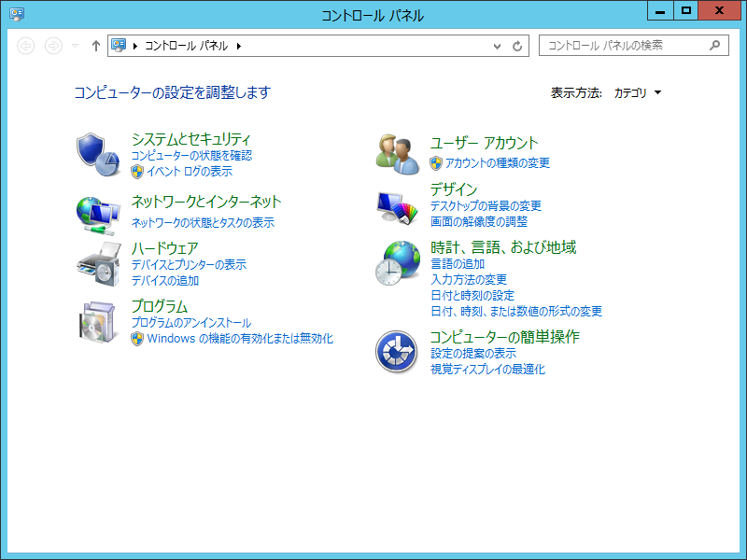Open 日付、時刻、または数値の形式の変更 link
747x560 pixels.
[516, 312]
